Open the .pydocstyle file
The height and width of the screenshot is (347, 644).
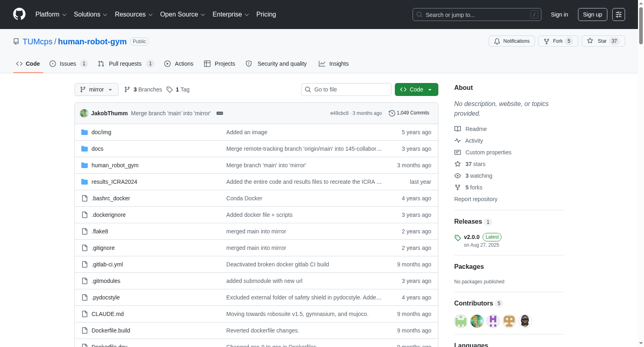pos(105,297)
